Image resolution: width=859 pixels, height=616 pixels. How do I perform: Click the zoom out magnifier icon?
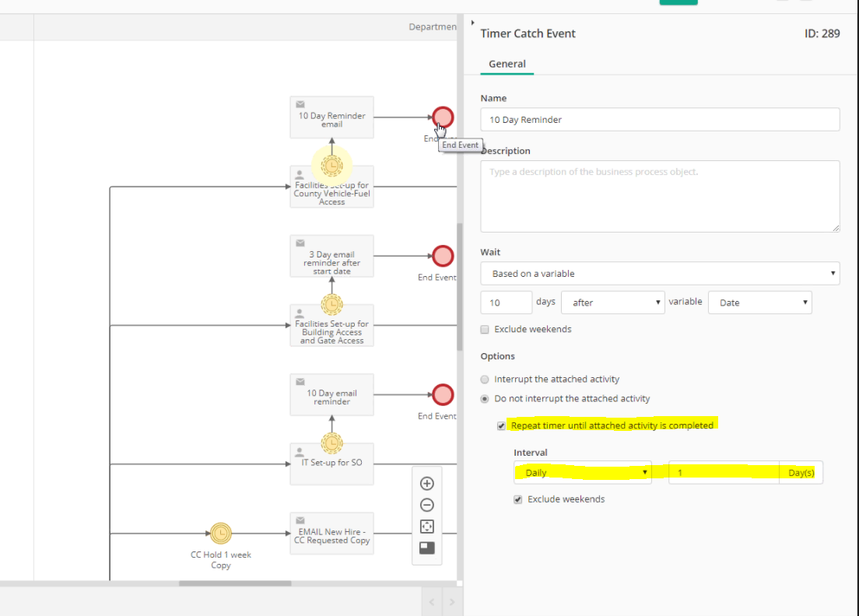tap(426, 505)
